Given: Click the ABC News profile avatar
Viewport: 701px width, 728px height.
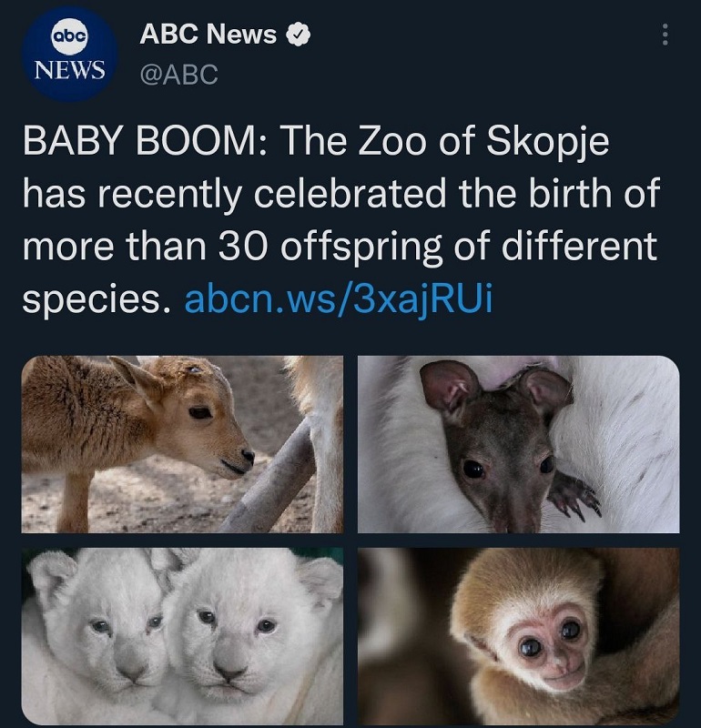Looking at the screenshot, I should [x=70, y=53].
